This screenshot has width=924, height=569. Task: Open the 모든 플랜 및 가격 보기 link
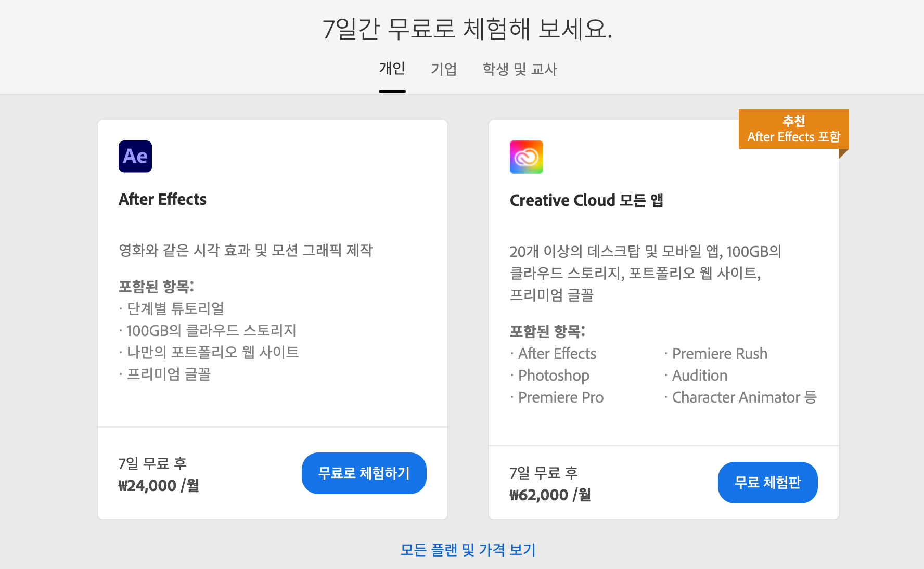click(468, 550)
